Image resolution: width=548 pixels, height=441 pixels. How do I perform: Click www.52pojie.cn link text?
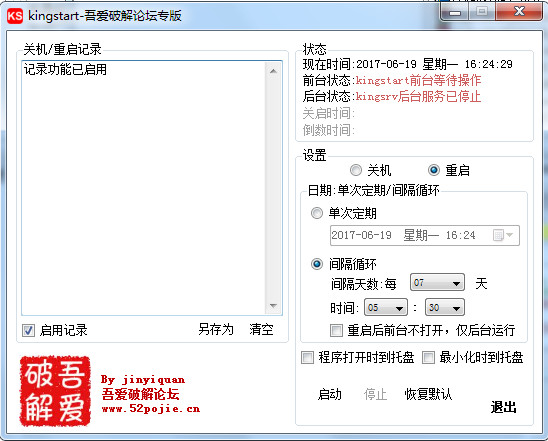coord(151,408)
